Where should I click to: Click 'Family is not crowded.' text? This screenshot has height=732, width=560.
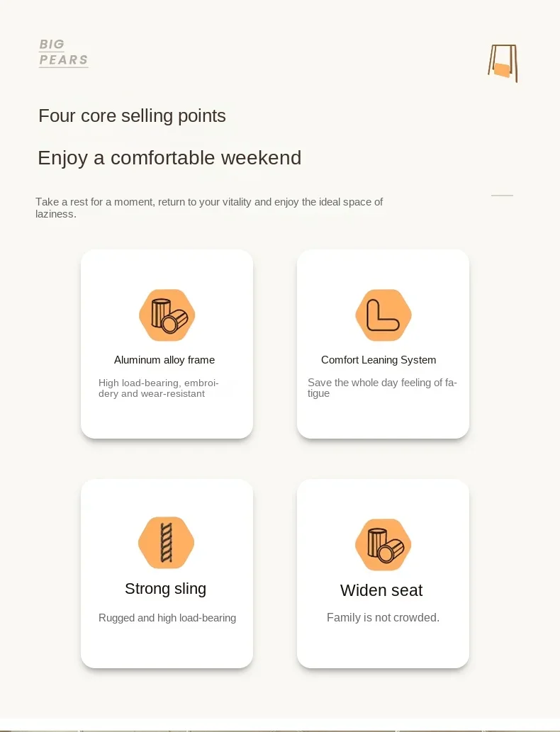(x=383, y=617)
